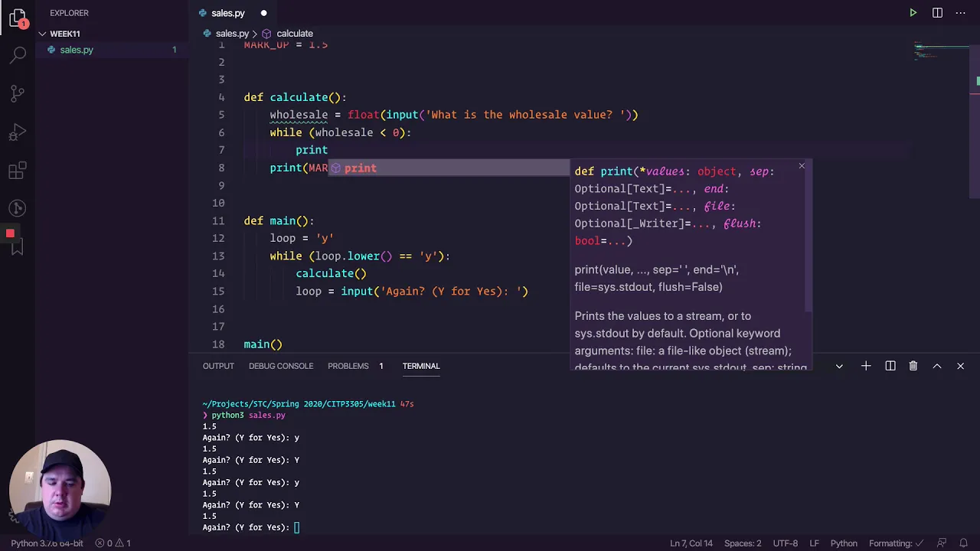
Task: Click line number 12 in gutter
Action: pyautogui.click(x=218, y=238)
